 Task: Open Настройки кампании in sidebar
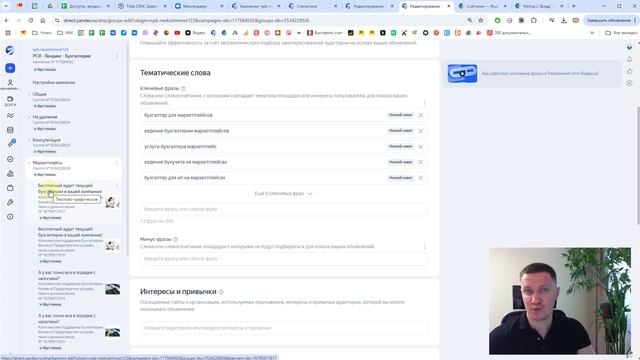[54, 82]
